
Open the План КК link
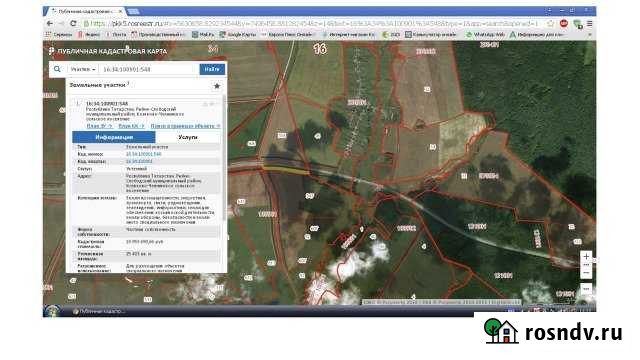(131, 126)
